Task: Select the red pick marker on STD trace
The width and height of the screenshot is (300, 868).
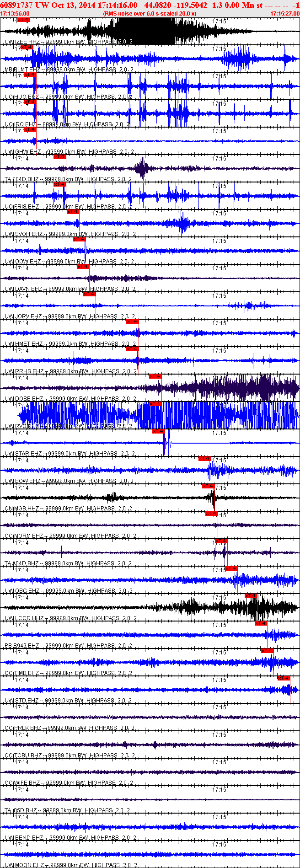Action: tap(284, 678)
